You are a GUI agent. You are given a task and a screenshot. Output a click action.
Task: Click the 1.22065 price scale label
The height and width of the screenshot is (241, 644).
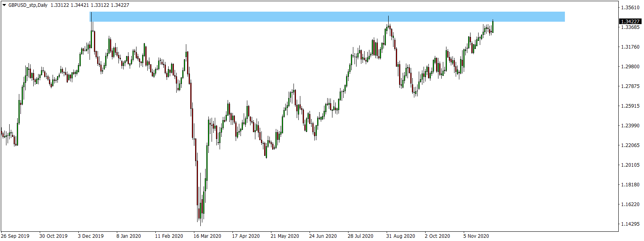(x=630, y=145)
